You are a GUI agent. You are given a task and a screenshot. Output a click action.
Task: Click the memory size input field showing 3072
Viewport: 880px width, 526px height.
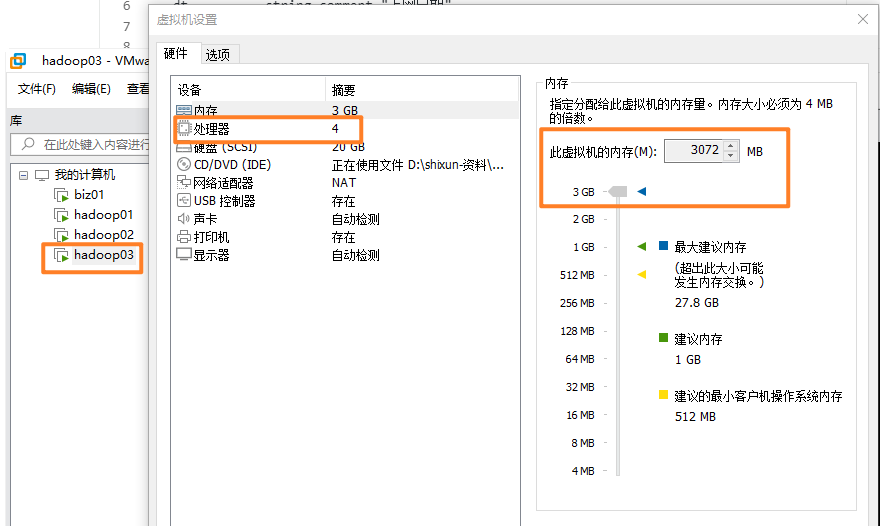(694, 150)
